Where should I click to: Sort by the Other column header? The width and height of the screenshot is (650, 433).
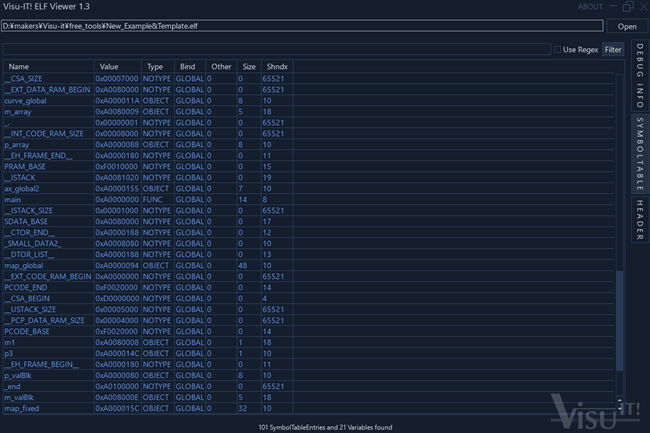click(221, 67)
